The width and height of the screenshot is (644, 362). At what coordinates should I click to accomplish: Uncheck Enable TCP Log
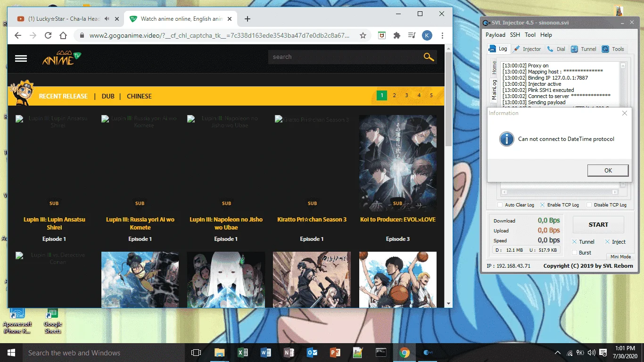(x=542, y=205)
